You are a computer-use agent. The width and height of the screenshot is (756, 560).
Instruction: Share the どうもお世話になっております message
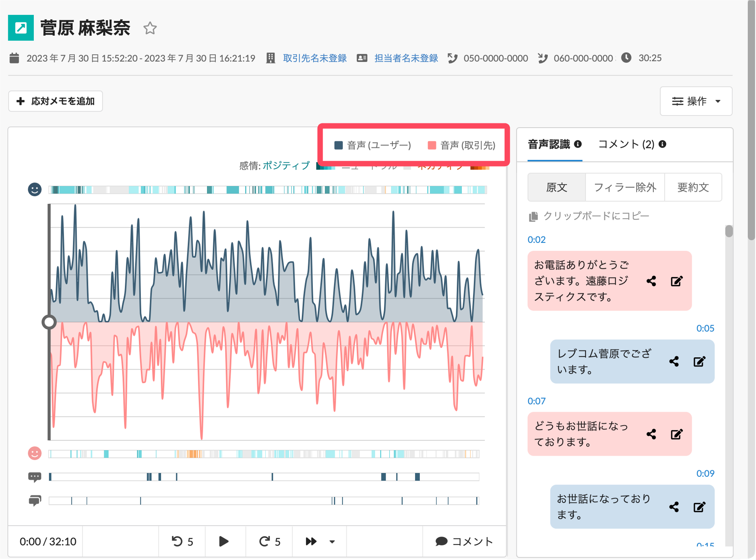[x=651, y=434]
